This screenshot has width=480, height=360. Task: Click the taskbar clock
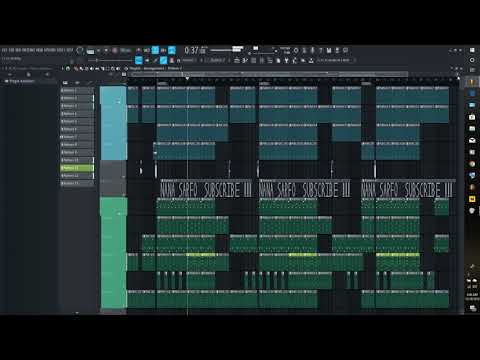pos(472,297)
